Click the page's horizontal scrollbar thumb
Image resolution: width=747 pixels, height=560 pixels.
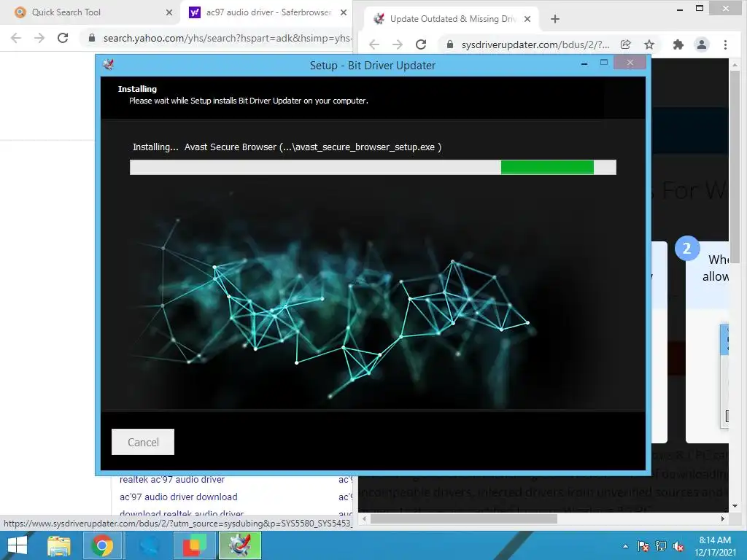463,518
